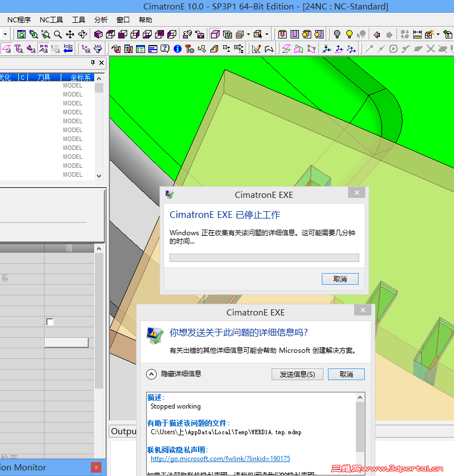454x476 pixels.
Task: Switch to the solid purple isometric cube view
Action: click(98, 35)
